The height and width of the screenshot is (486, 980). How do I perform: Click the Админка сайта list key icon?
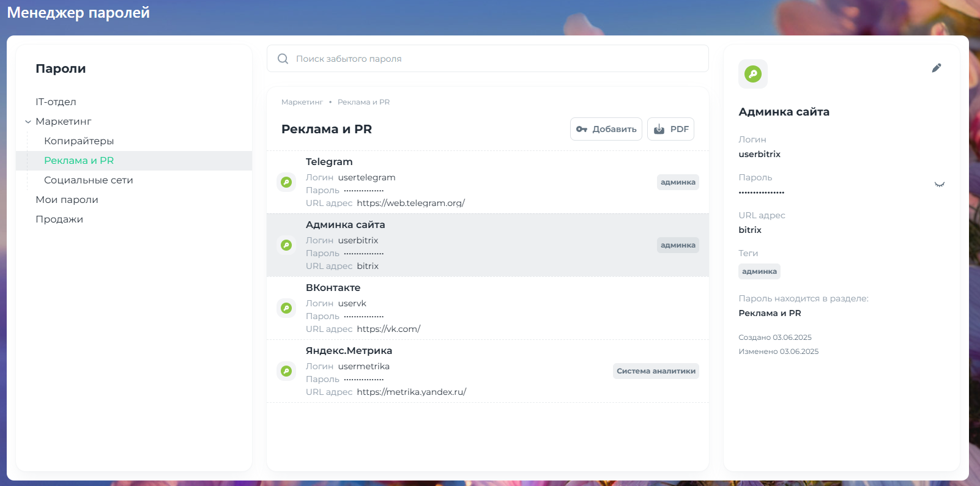coord(286,245)
